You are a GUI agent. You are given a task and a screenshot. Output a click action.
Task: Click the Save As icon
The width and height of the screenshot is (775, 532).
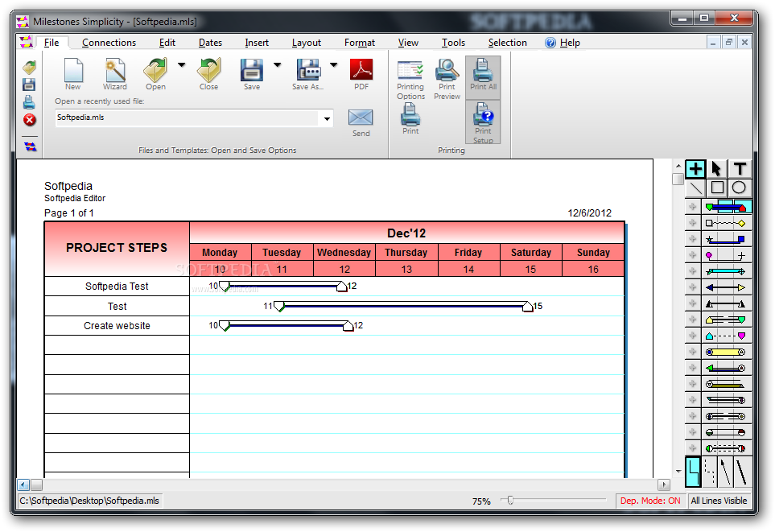(308, 74)
